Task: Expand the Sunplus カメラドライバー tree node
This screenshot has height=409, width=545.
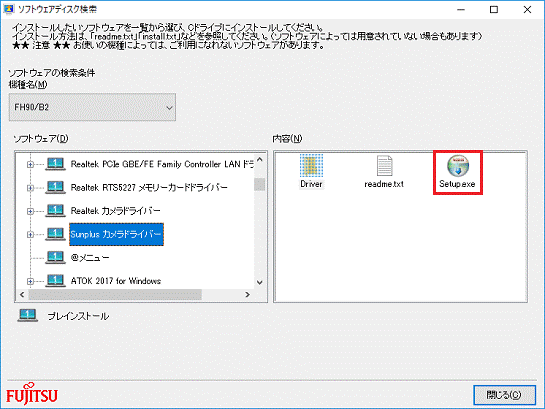Action: [30, 235]
